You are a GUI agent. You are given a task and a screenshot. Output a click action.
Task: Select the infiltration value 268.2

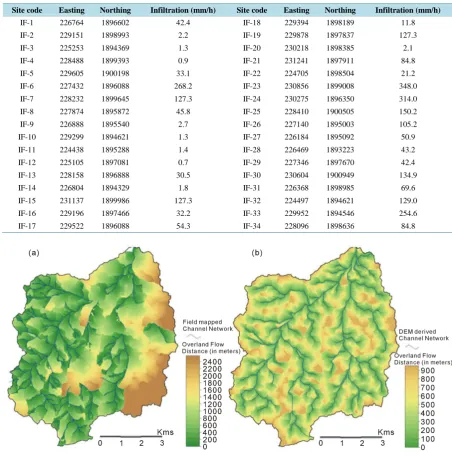click(x=183, y=86)
